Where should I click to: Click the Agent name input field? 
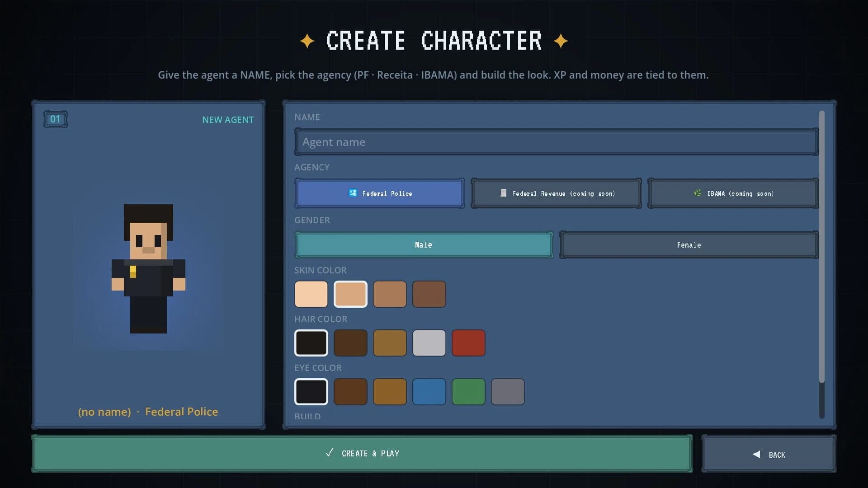(557, 142)
